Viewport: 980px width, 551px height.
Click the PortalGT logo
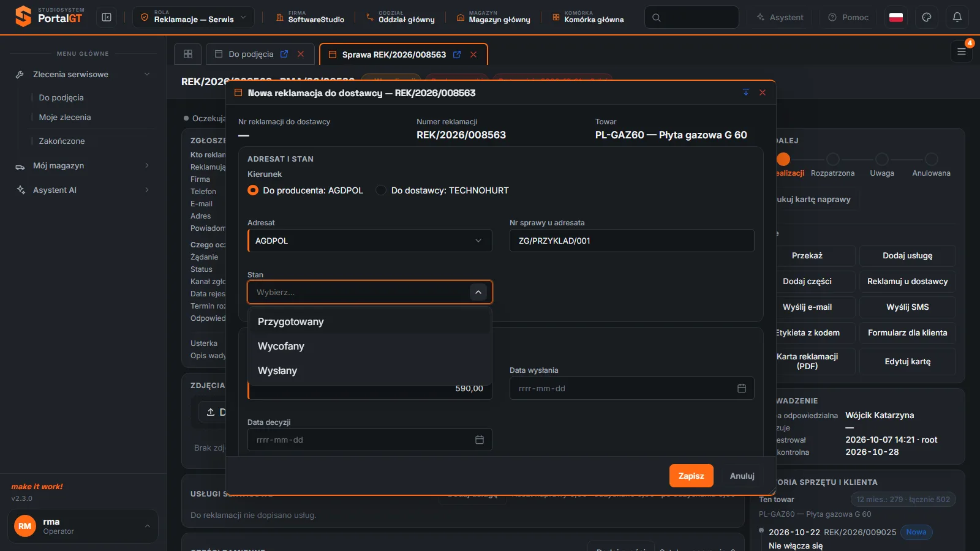pyautogui.click(x=49, y=17)
